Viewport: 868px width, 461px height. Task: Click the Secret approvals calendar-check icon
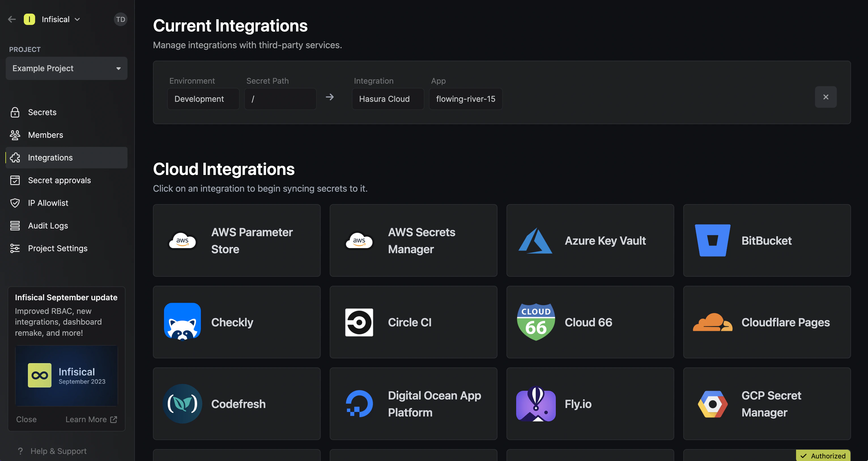coord(15,180)
